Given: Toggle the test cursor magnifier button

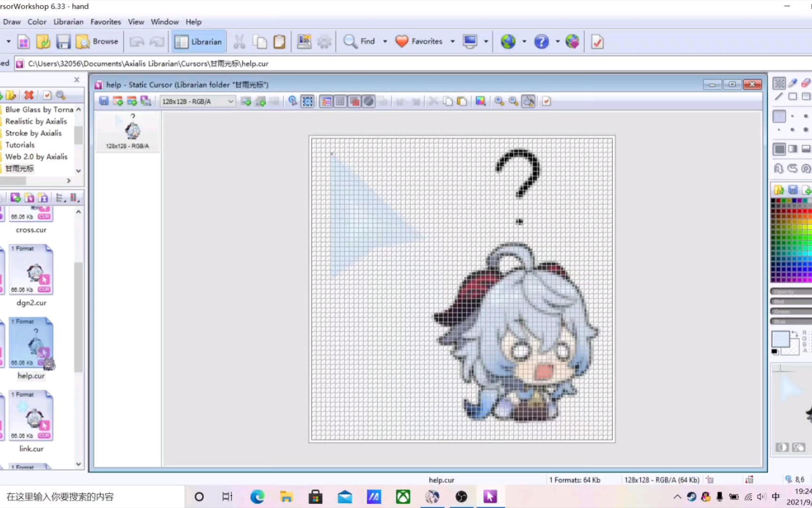Looking at the screenshot, I should (529, 101).
